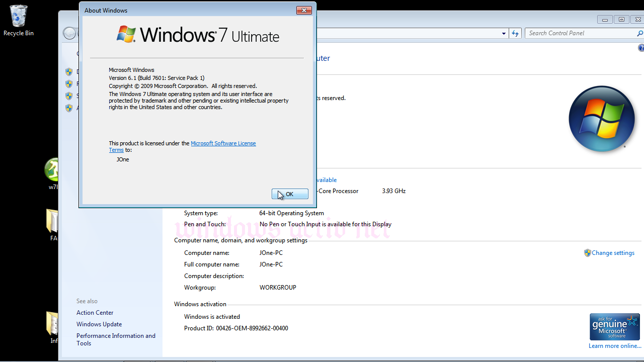Close the About Windows dialog
644x362 pixels.
[x=304, y=10]
